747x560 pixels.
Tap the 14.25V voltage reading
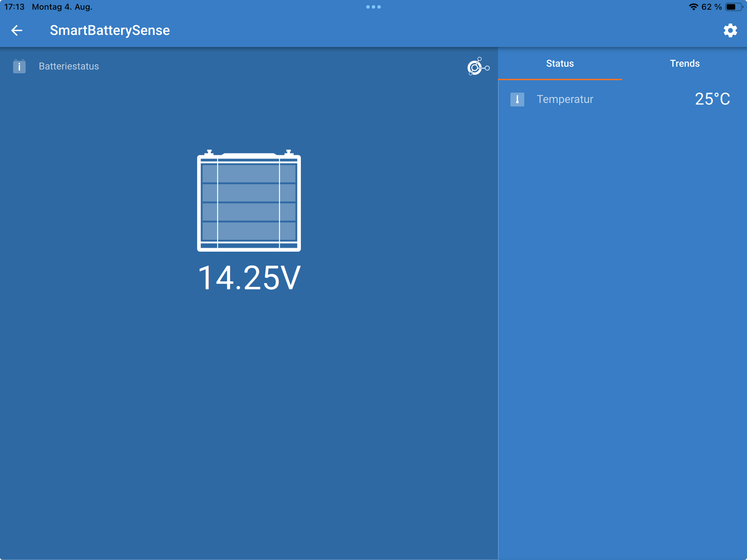(249, 278)
